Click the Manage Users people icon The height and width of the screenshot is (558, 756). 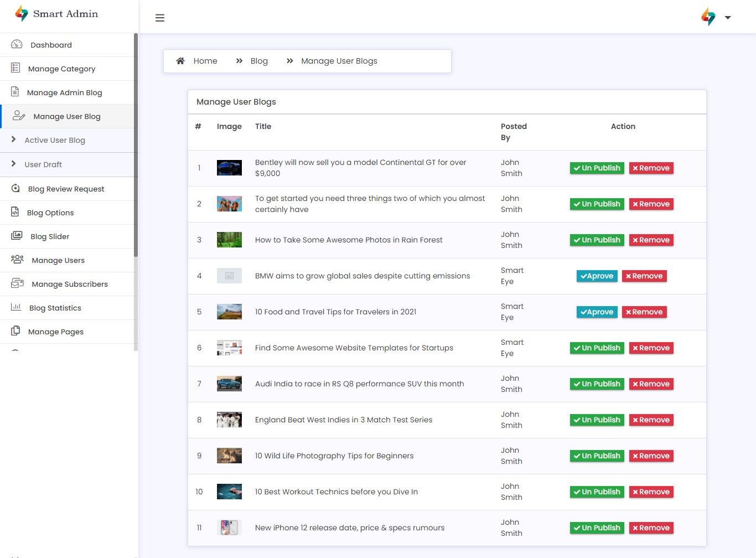coord(17,260)
